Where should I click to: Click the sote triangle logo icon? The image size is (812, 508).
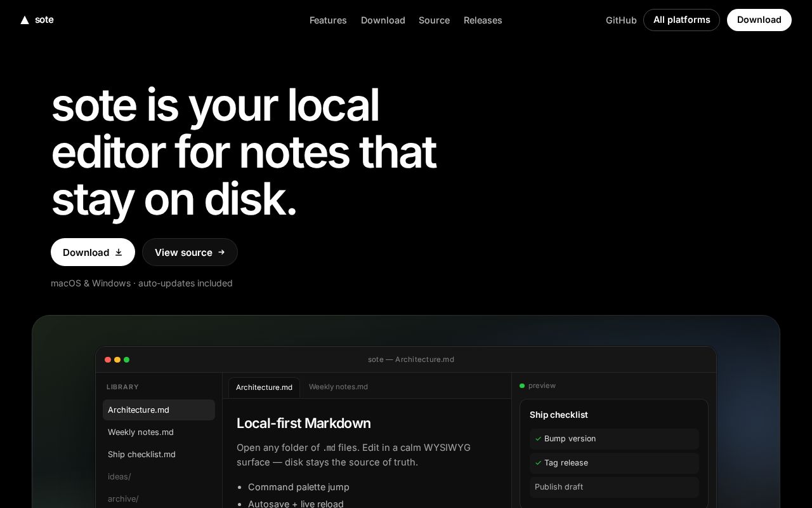tap(25, 20)
